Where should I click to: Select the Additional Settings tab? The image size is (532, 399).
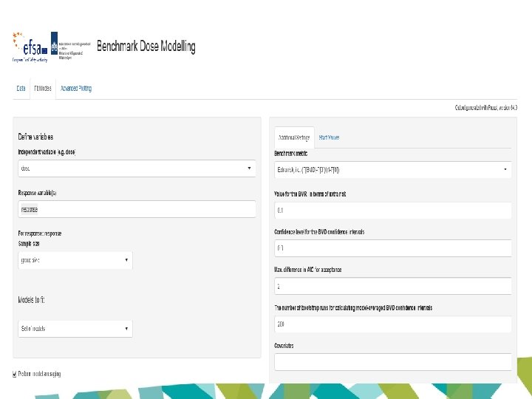pyautogui.click(x=294, y=137)
